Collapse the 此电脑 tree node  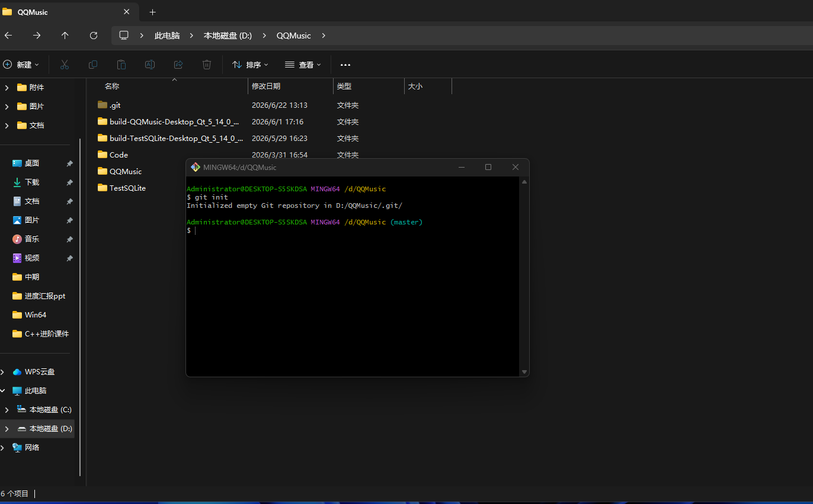pos(2,391)
